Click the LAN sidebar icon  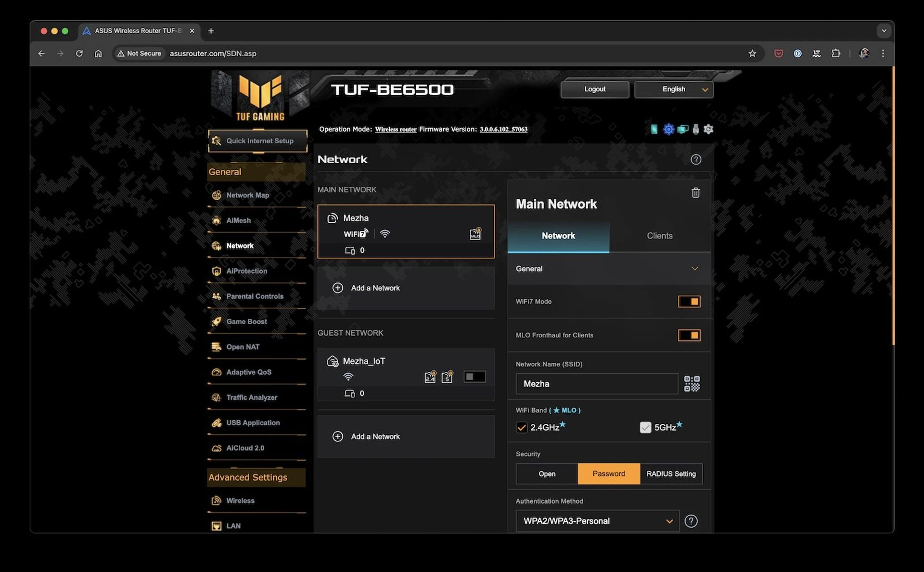pos(217,526)
